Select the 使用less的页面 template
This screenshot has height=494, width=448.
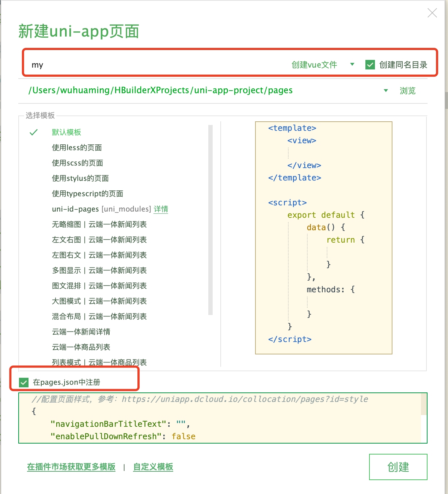click(x=77, y=148)
